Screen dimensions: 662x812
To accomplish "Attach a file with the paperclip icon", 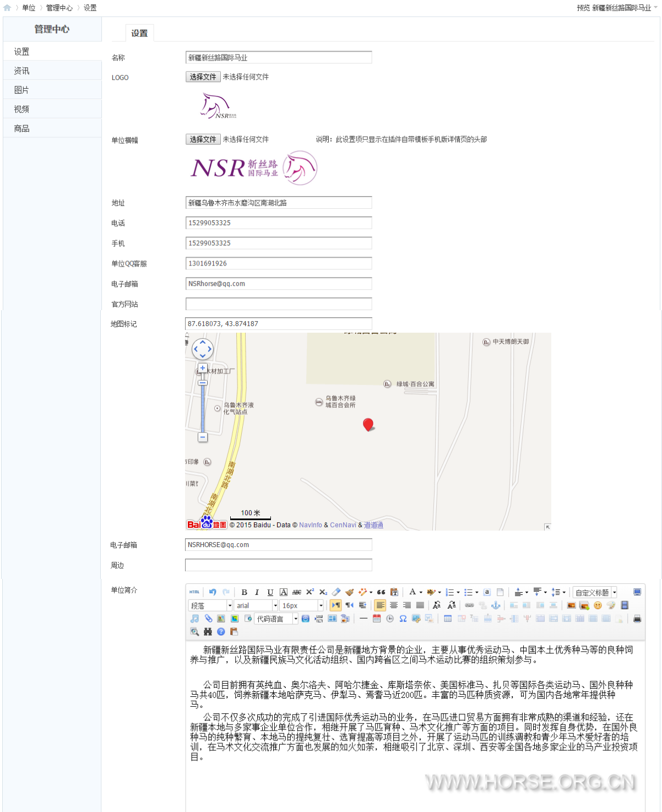I will pos(208,619).
